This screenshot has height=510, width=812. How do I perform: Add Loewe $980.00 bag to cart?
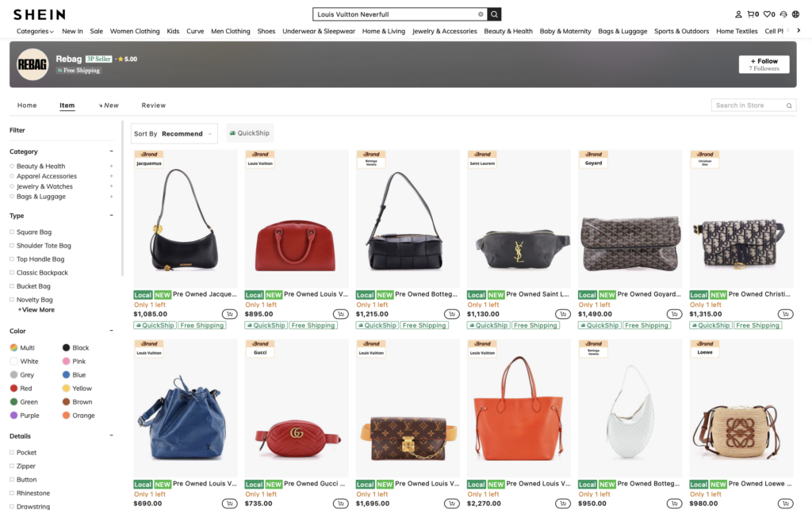[x=786, y=504]
